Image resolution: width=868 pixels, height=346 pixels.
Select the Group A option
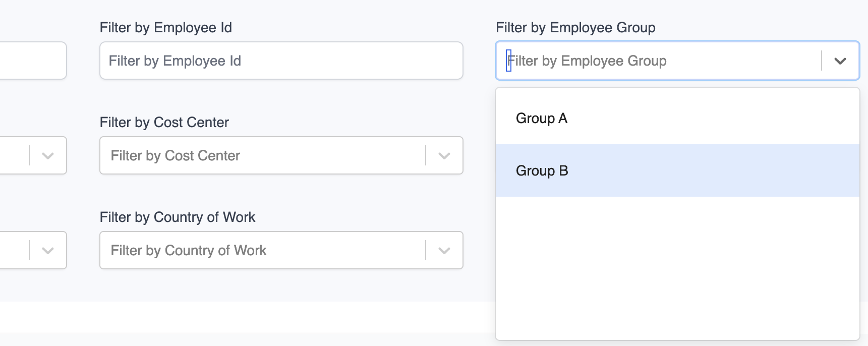(x=541, y=119)
